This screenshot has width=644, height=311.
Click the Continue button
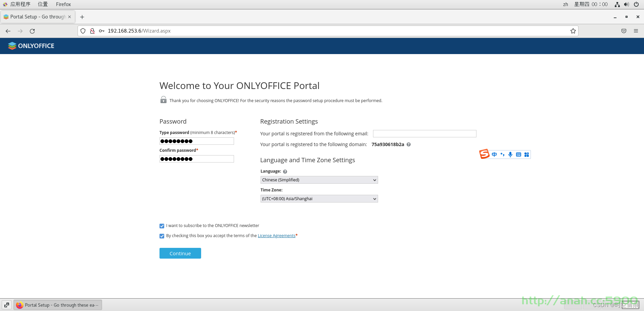180,253
